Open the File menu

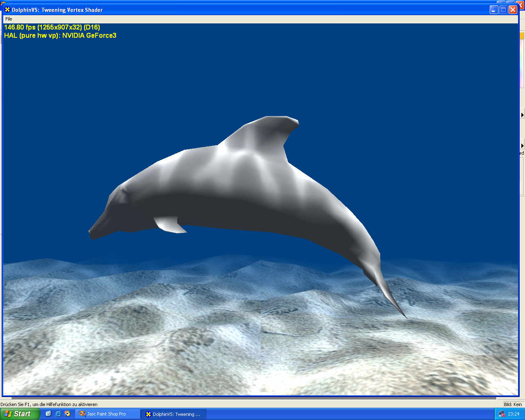click(9, 19)
